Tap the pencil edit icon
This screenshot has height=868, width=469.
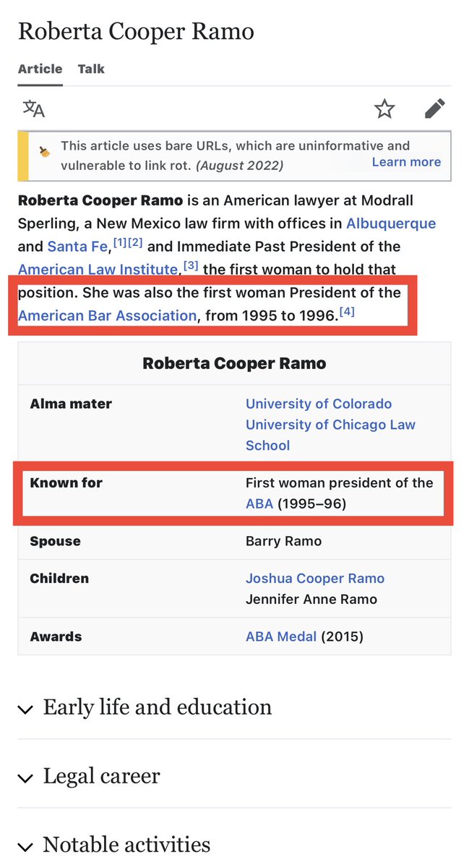434,109
